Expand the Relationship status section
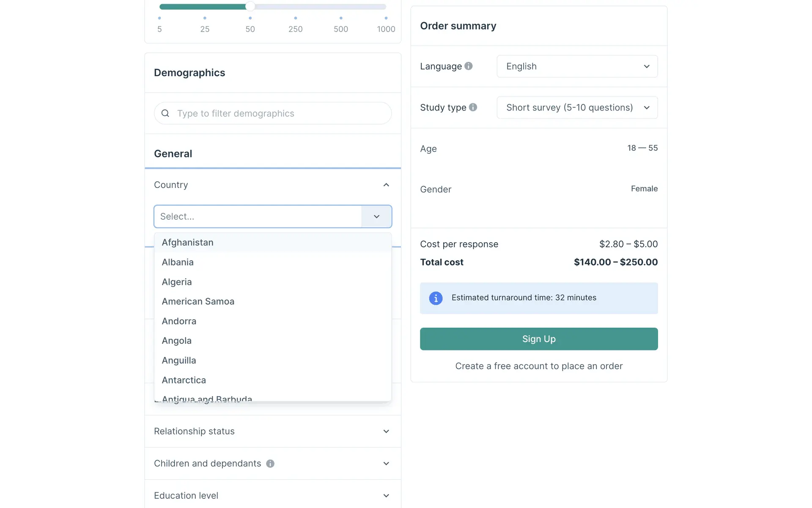Viewport: 812px width, 508px height. pos(386,431)
